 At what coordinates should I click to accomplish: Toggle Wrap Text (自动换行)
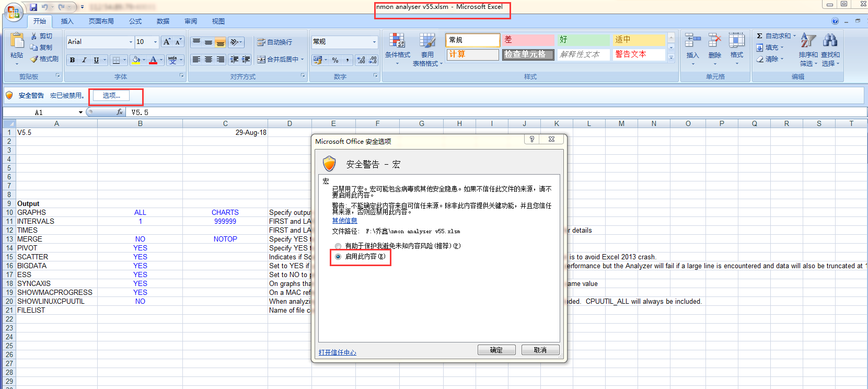pos(275,42)
